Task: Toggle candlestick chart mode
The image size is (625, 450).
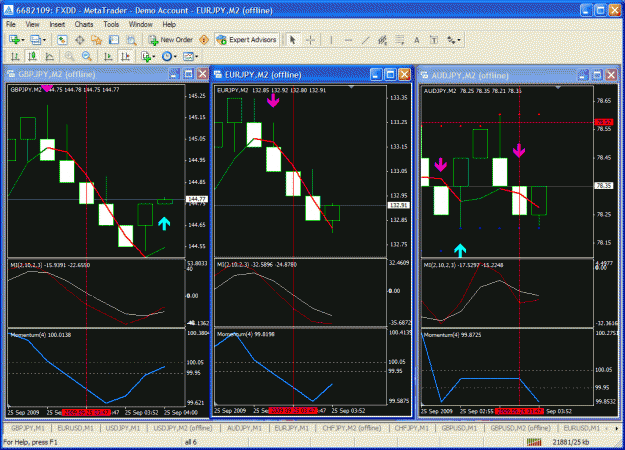Action: pyautogui.click(x=32, y=56)
